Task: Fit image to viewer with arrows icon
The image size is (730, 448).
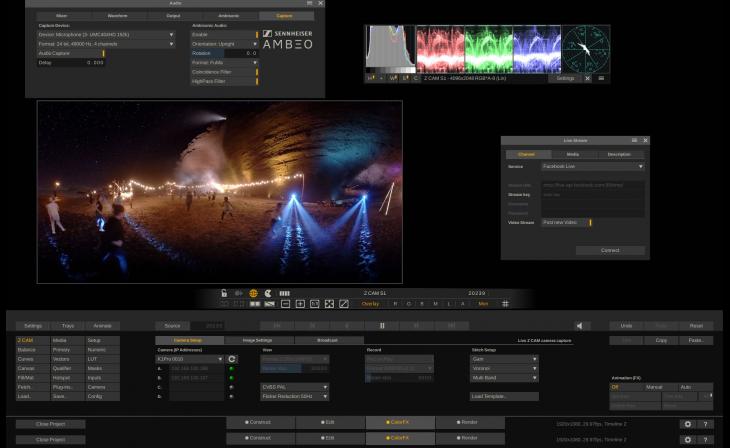Action: (329, 304)
